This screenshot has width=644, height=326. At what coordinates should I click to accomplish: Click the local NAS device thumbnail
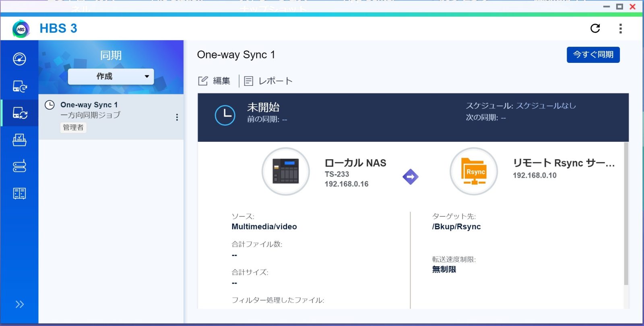tap(285, 171)
